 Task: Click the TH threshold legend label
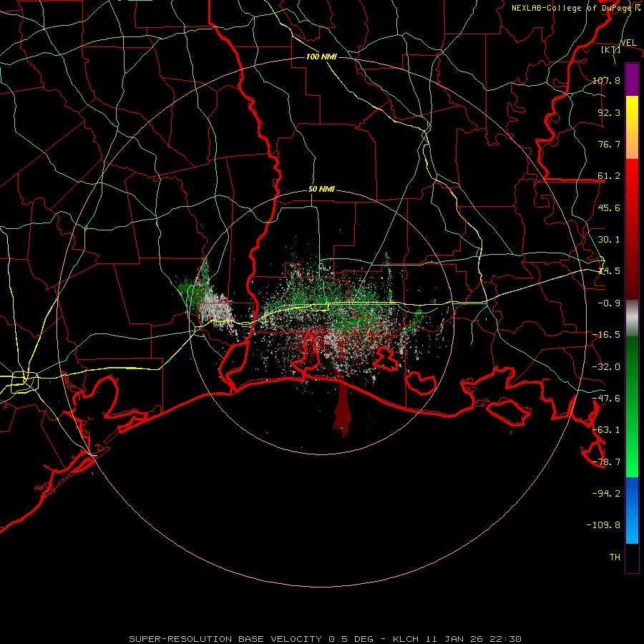[615, 557]
